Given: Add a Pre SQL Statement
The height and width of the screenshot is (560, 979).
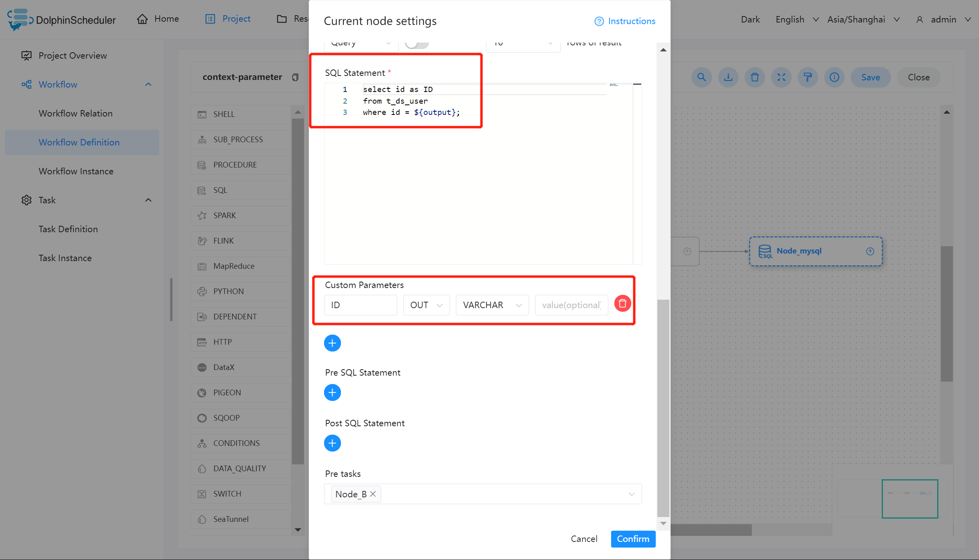Looking at the screenshot, I should (332, 392).
